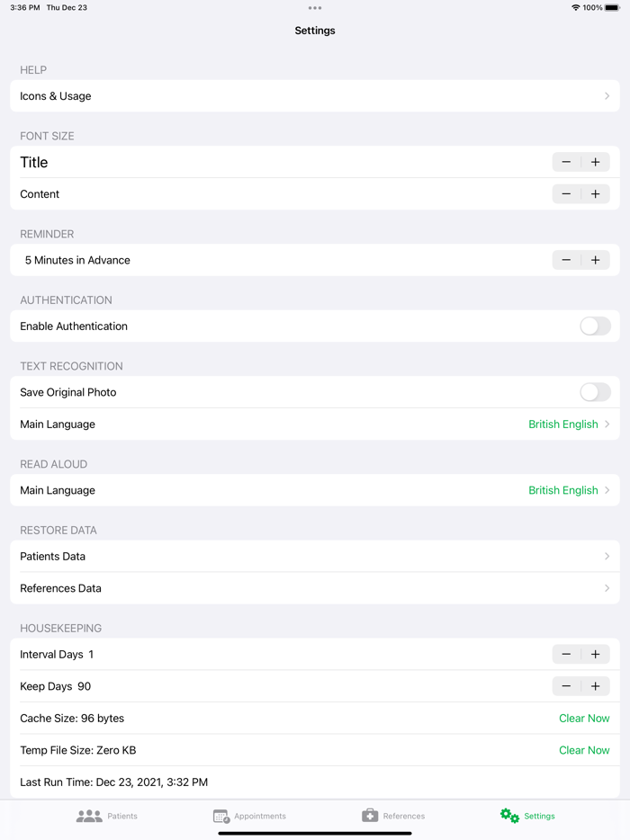Clear Now for Temp File Size

pyautogui.click(x=584, y=750)
